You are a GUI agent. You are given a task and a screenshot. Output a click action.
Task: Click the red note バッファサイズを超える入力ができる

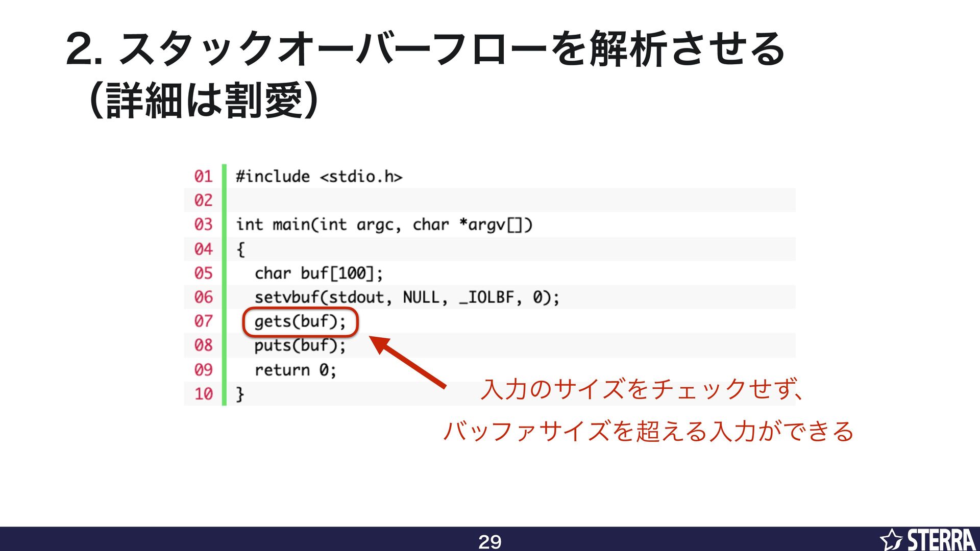click(x=648, y=431)
